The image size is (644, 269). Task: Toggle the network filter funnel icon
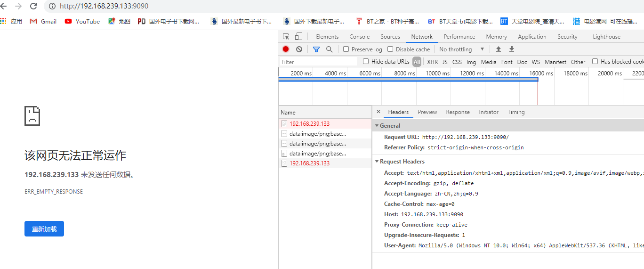pos(316,49)
